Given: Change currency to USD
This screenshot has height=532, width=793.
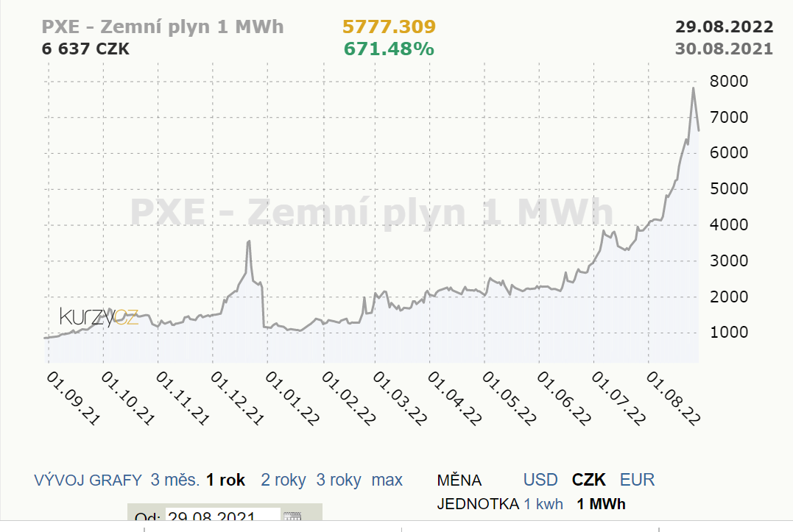Looking at the screenshot, I should click(540, 480).
